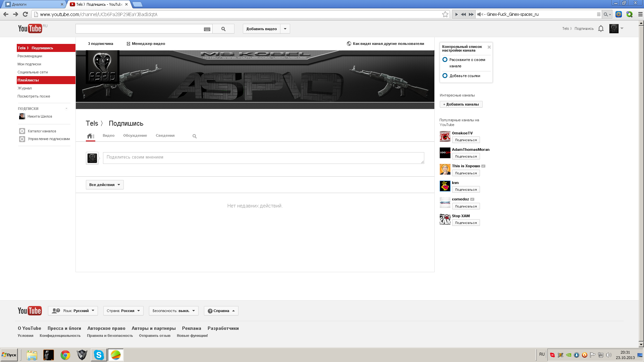
Task: Open Социальные сети in the sidebar
Action: pyautogui.click(x=33, y=72)
